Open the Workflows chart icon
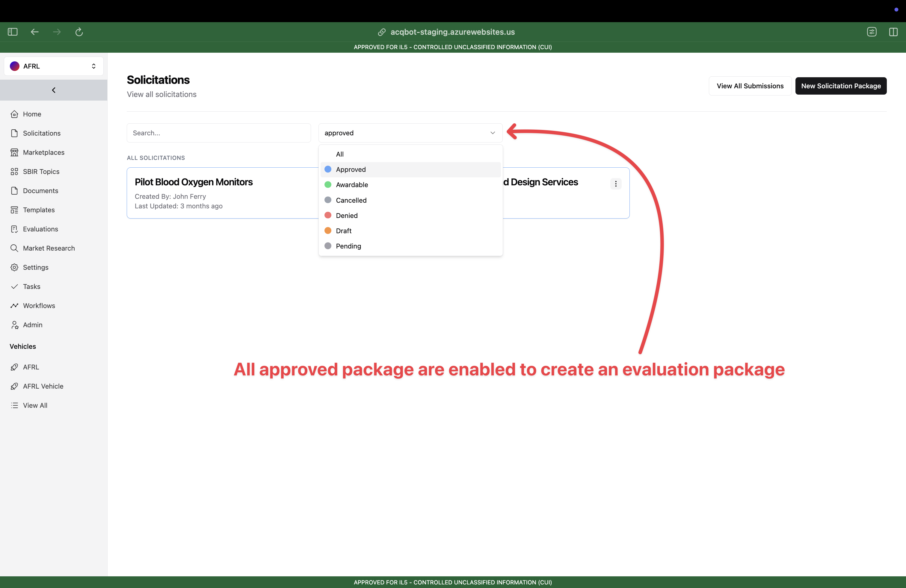The image size is (906, 588). [14, 306]
